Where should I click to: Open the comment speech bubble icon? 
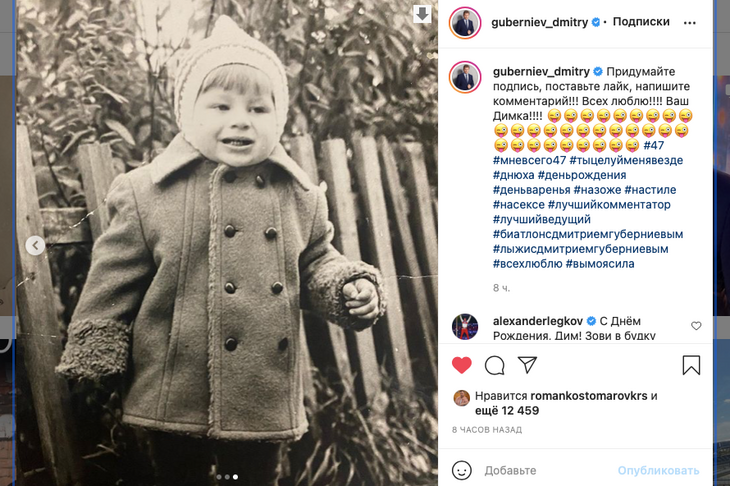[494, 365]
